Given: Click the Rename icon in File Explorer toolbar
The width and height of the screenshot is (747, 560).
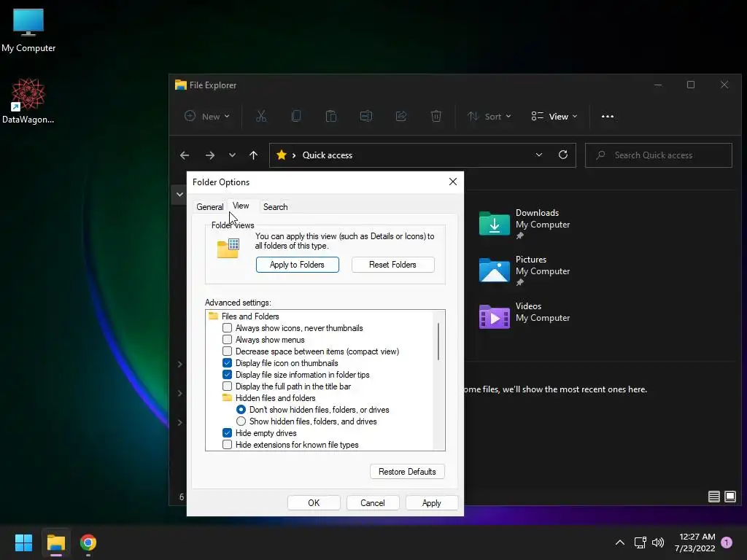Looking at the screenshot, I should click(x=366, y=116).
